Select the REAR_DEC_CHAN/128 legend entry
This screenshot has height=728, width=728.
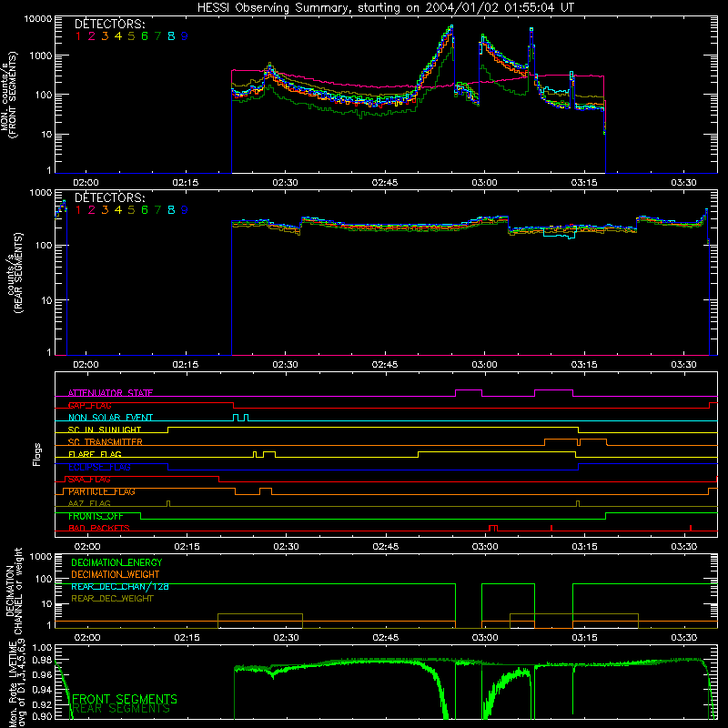point(120,586)
